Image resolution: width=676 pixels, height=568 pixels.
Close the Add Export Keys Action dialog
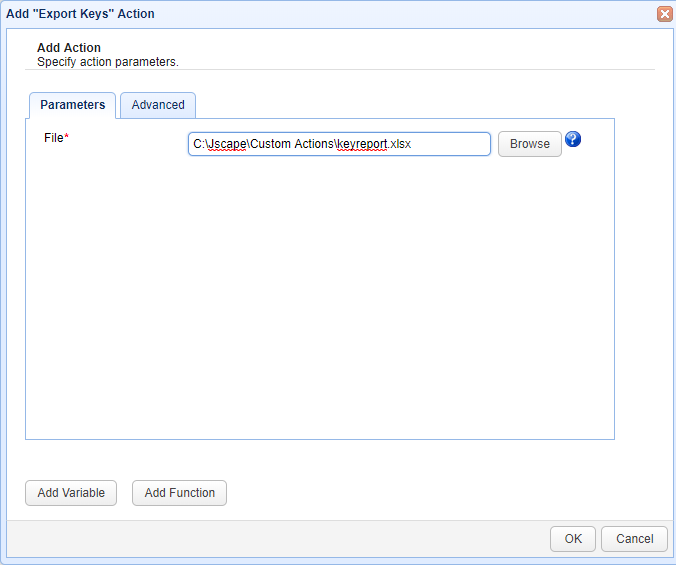click(x=664, y=14)
